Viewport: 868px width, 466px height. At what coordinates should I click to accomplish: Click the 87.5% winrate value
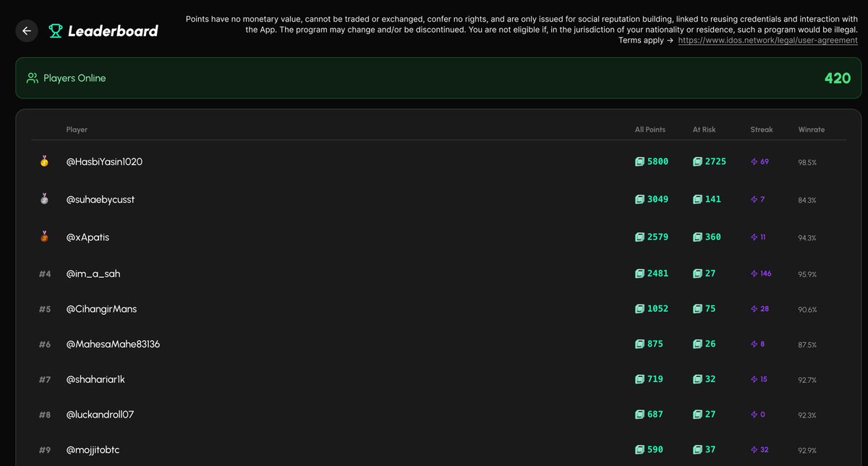point(807,344)
